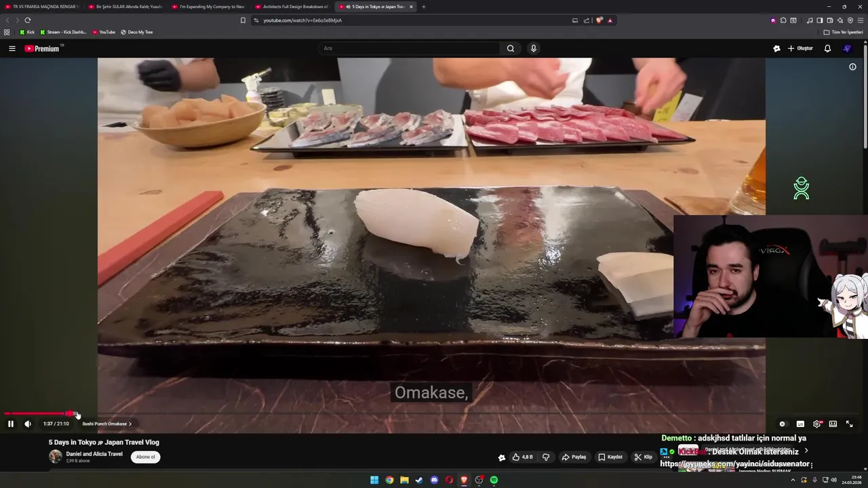Open the Kick bookmark

26,32
